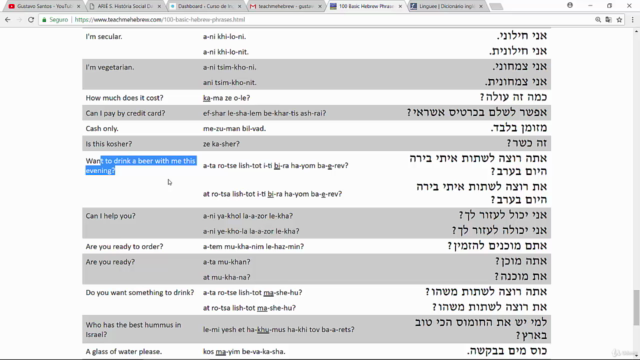Go back to the previous page
The height and width of the screenshot is (360, 640).
8,20
